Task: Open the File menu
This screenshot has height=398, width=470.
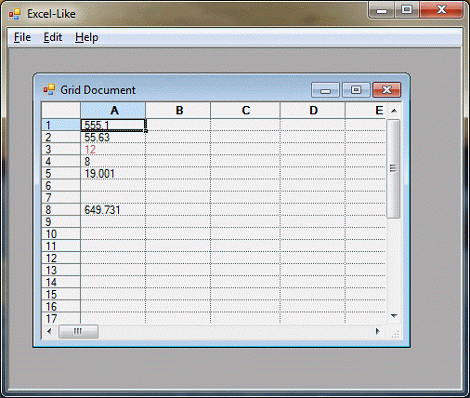Action: [x=22, y=37]
